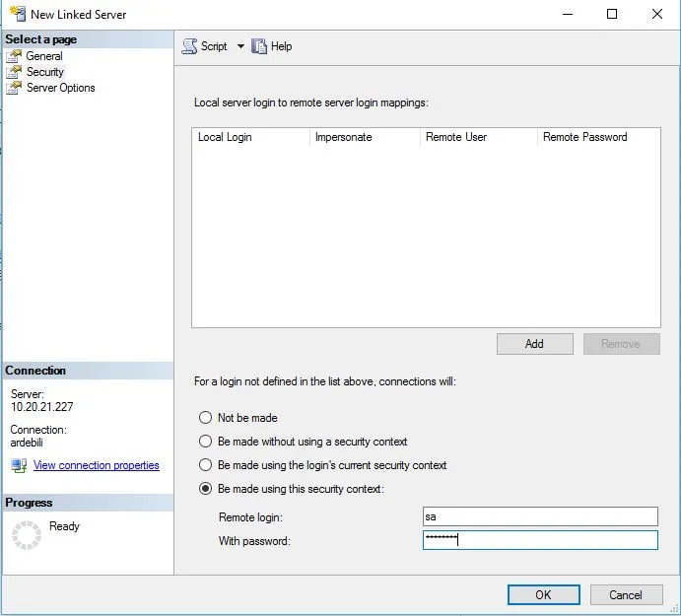Click the server address 10.20.21.227
The image size is (681, 616).
[42, 407]
